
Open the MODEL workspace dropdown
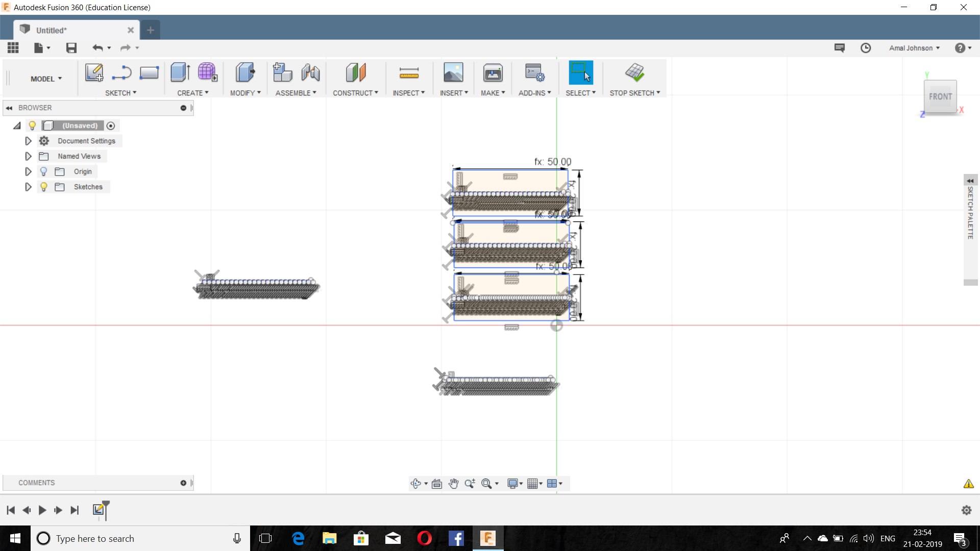click(x=46, y=79)
